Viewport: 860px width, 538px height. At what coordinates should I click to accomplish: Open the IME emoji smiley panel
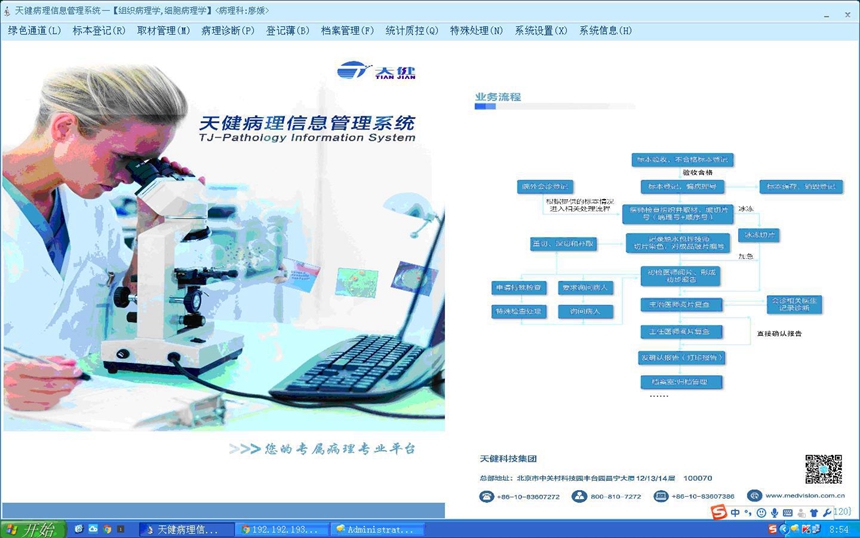coord(761,513)
